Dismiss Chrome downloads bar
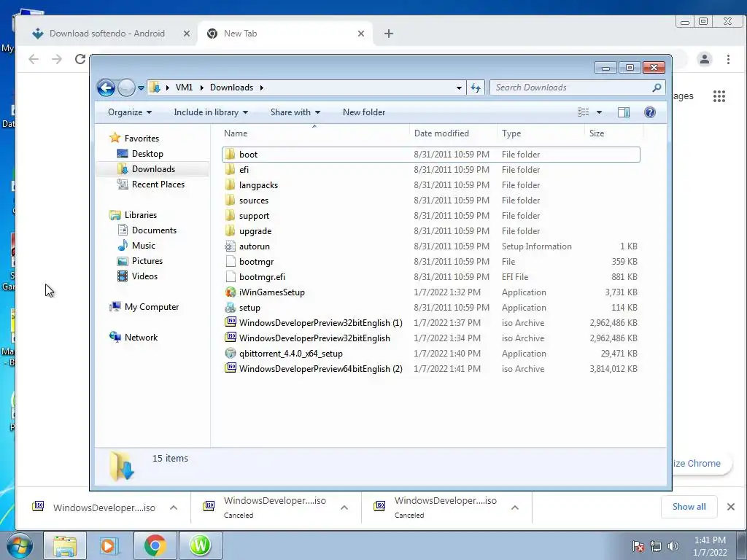The height and width of the screenshot is (560, 747). tap(731, 507)
